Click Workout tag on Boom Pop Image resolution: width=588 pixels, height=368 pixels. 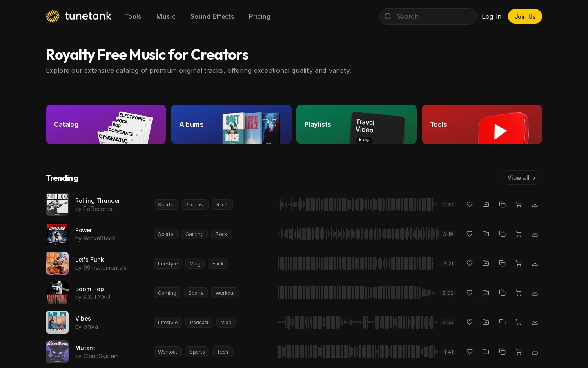[x=225, y=293]
